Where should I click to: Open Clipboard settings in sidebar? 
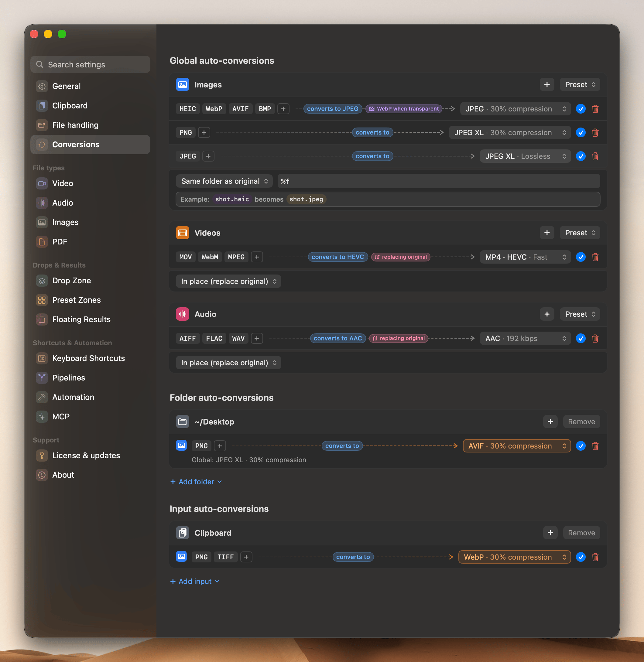point(90,105)
